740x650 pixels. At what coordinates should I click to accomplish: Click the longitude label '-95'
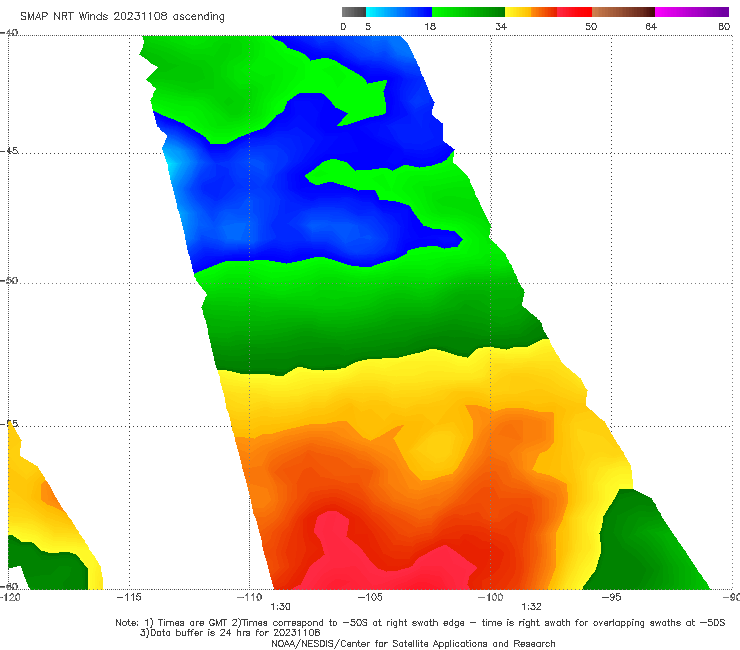coord(611,597)
